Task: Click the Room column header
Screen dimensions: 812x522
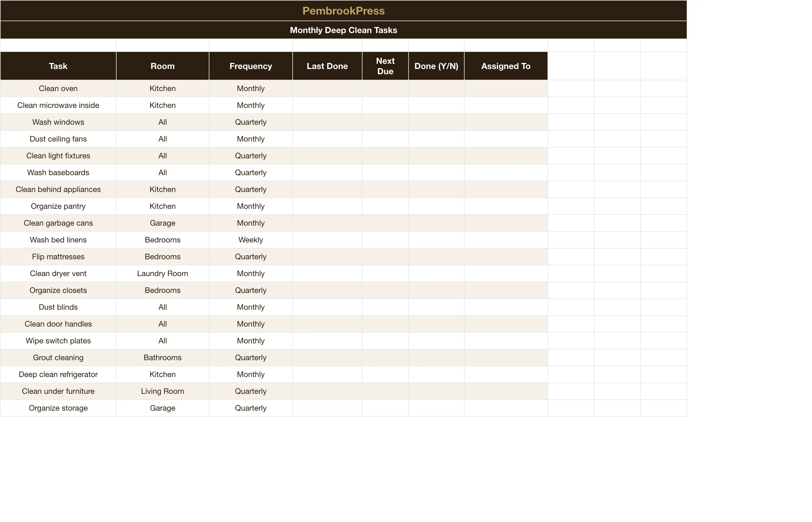Action: [x=163, y=66]
